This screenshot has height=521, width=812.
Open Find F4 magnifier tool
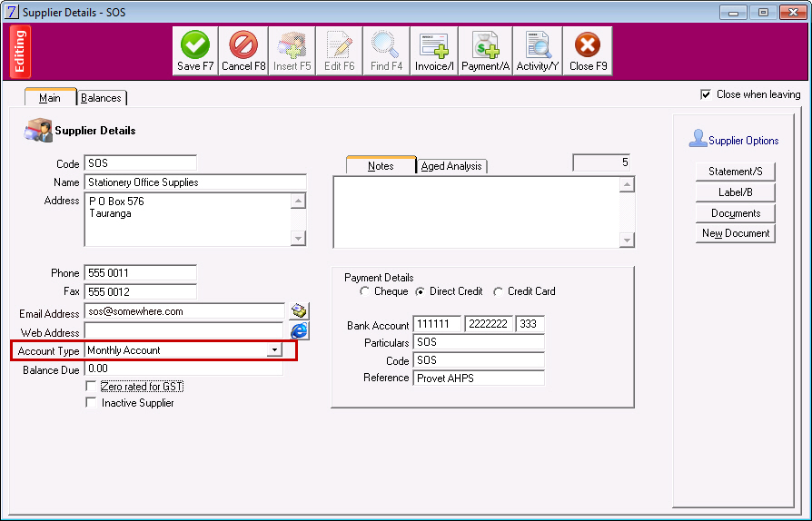386,51
